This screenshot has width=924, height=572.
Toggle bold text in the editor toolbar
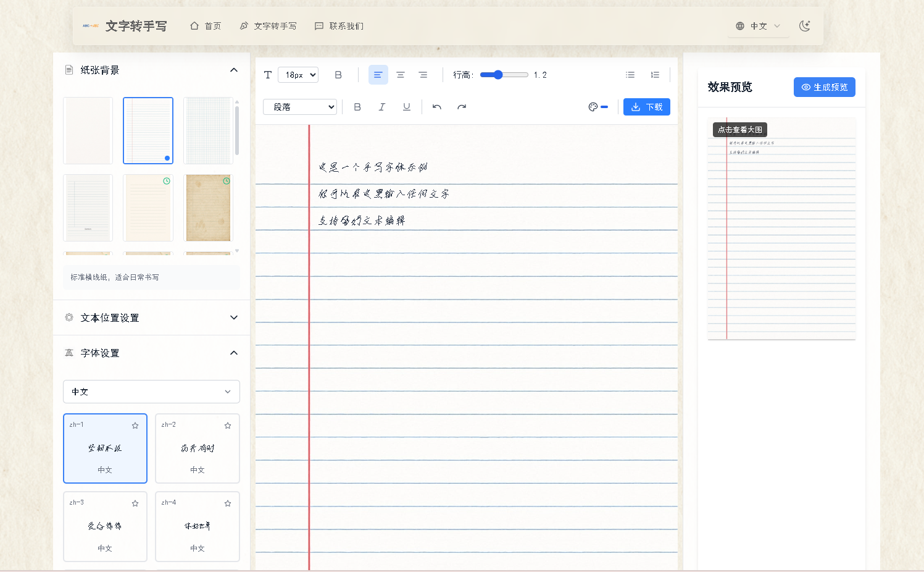coord(338,74)
